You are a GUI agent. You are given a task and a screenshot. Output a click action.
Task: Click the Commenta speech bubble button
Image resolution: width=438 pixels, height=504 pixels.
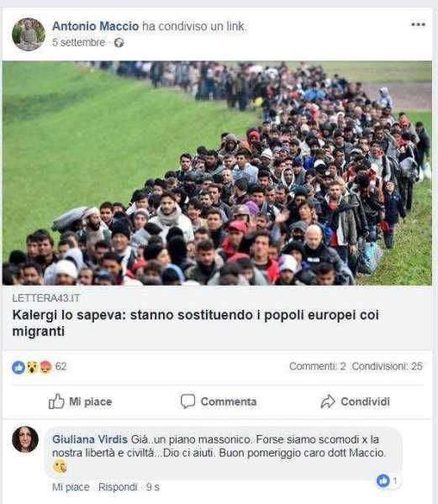pyautogui.click(x=219, y=402)
